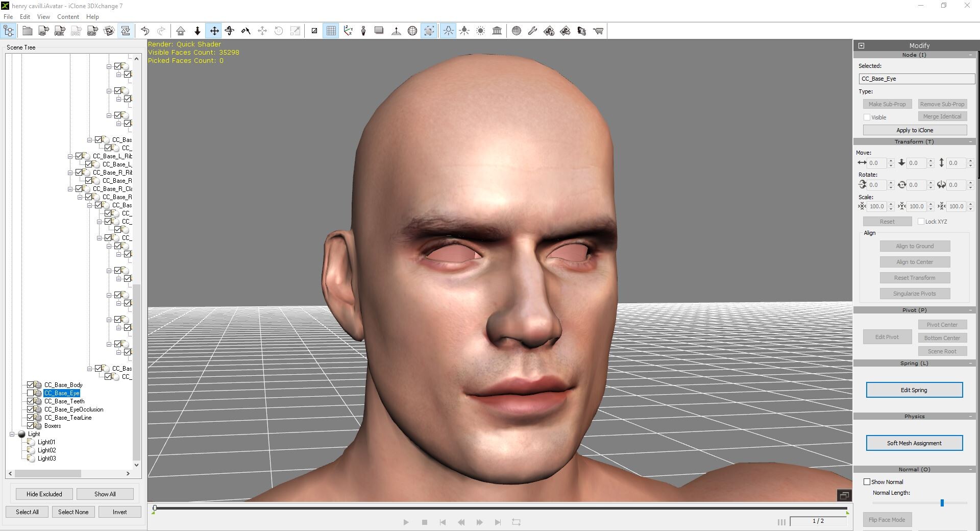Toggle the grid display icon
The width and height of the screenshot is (980, 531).
click(331, 31)
